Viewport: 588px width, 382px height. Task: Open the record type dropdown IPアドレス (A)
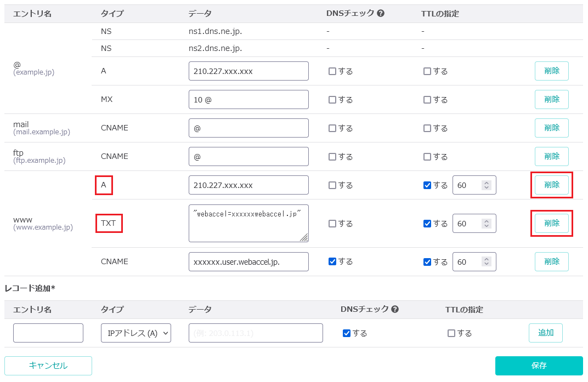(x=135, y=333)
